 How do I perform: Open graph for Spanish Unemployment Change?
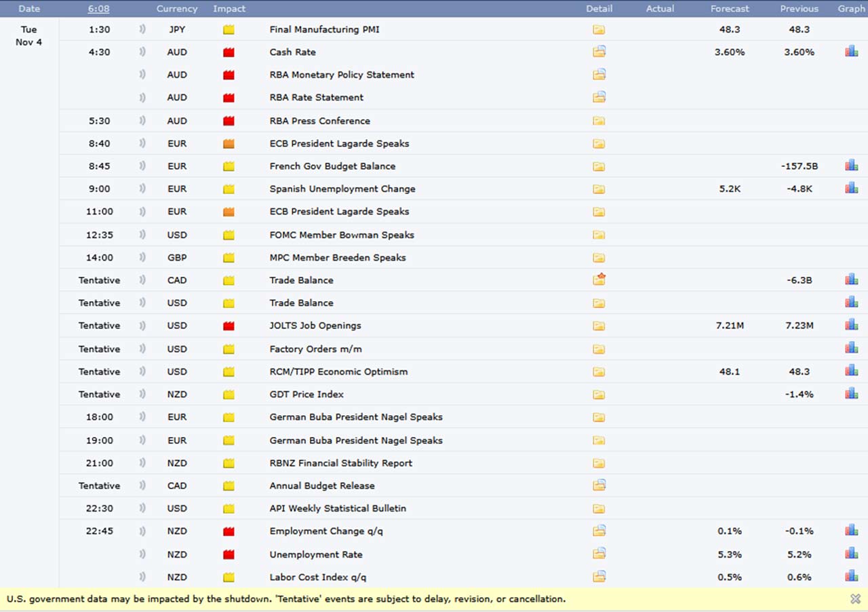pyautogui.click(x=851, y=189)
